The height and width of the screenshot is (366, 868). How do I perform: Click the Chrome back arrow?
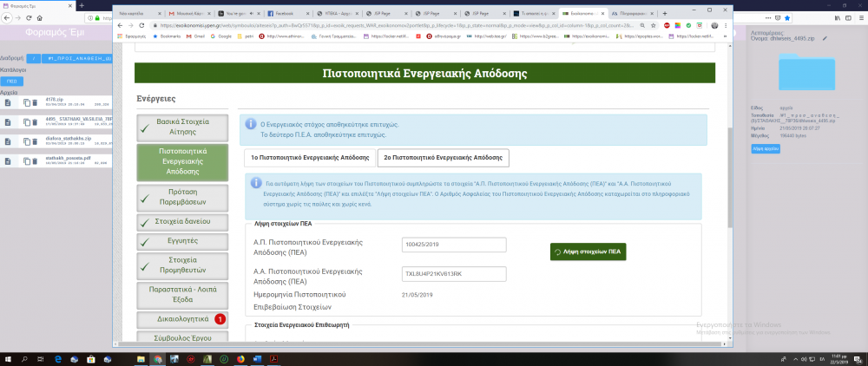(122, 26)
